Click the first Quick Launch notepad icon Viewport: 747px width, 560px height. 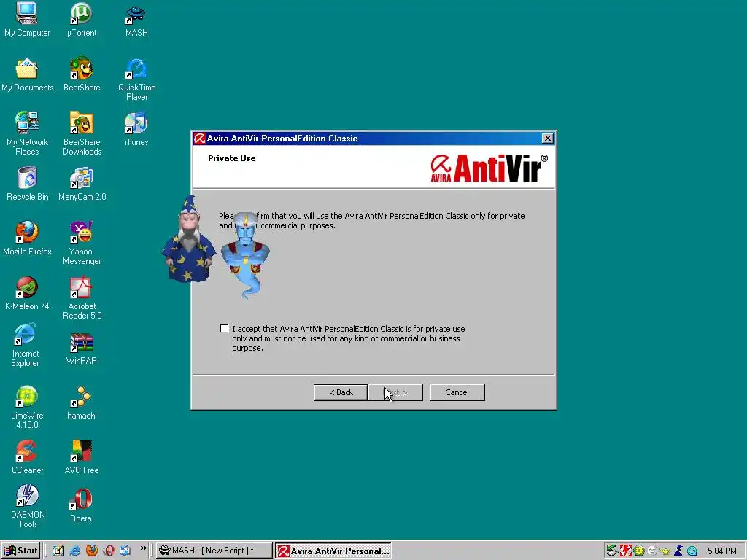58,551
